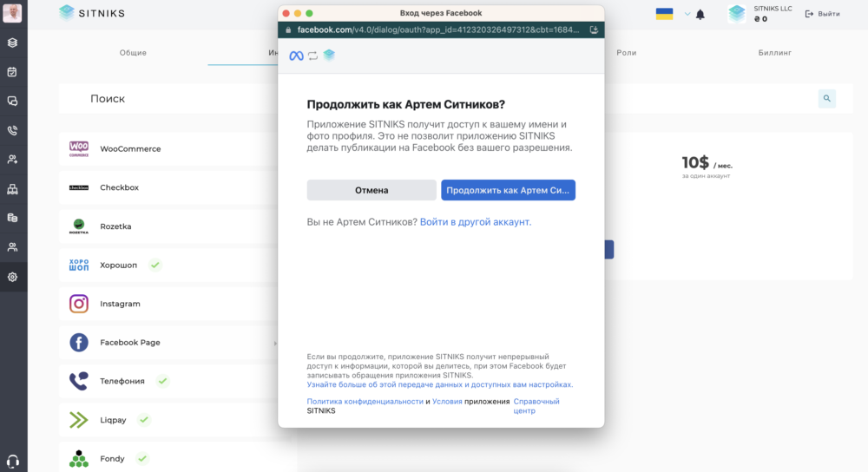This screenshot has width=868, height=472.
Task: Open Политика конфиденциальности link
Action: (365, 401)
